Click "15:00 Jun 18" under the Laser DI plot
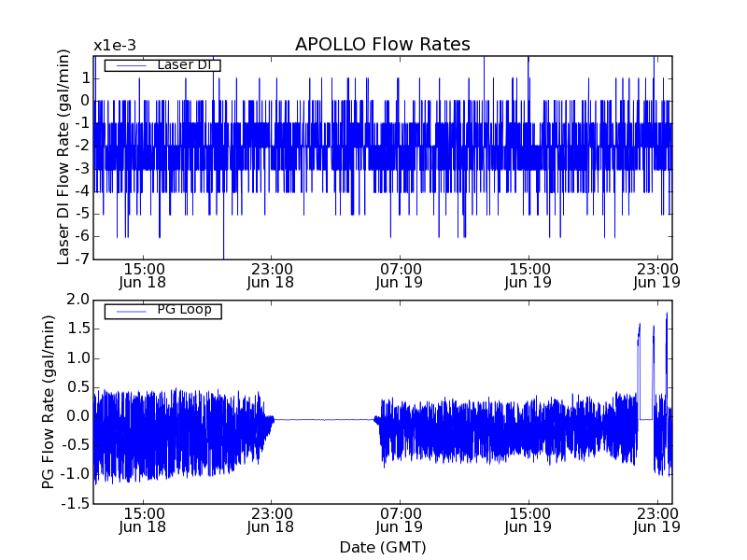The image size is (747, 560). point(143,275)
